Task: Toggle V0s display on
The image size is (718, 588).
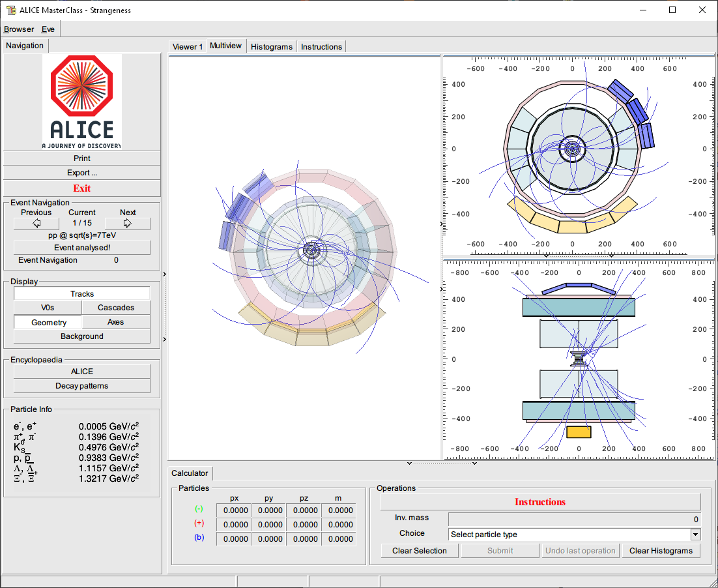Action: (48, 308)
